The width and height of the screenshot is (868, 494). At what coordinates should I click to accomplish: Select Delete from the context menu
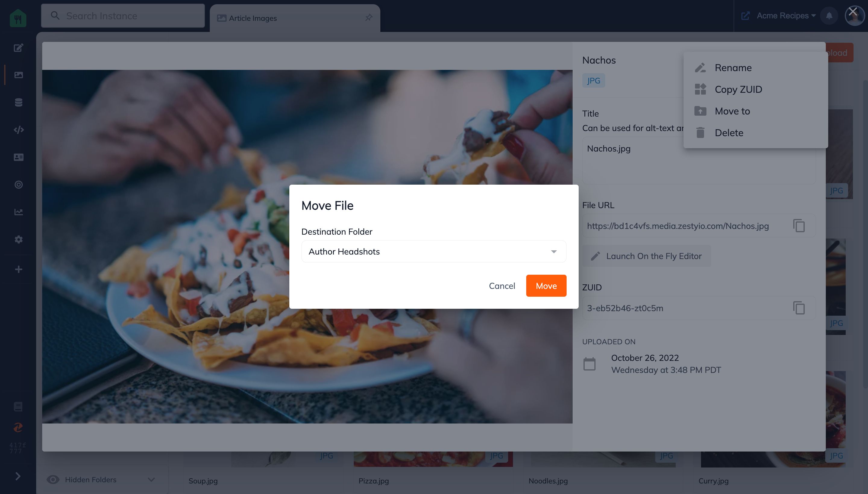pyautogui.click(x=729, y=132)
